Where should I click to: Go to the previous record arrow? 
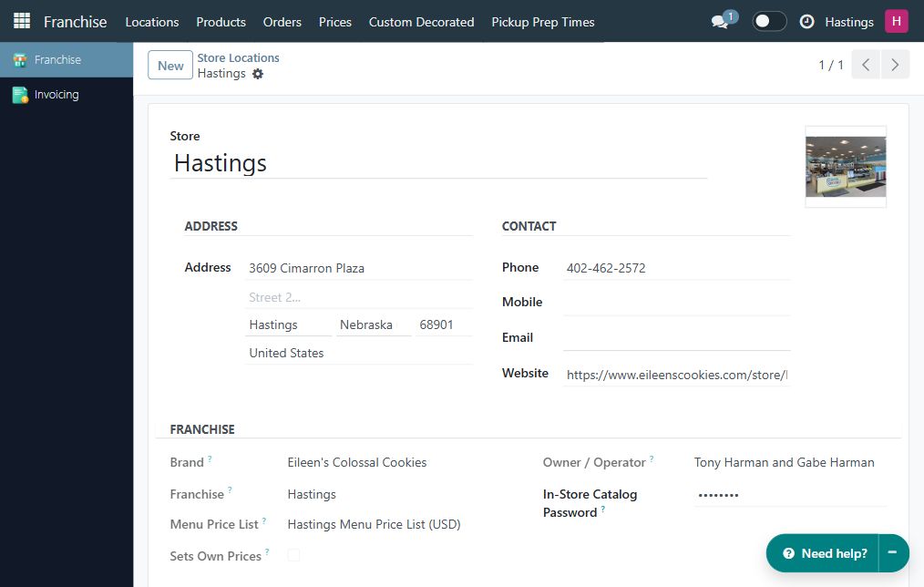click(x=866, y=65)
